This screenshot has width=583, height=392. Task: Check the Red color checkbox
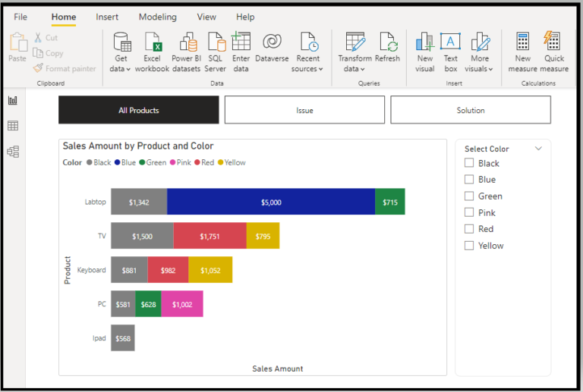pyautogui.click(x=469, y=229)
